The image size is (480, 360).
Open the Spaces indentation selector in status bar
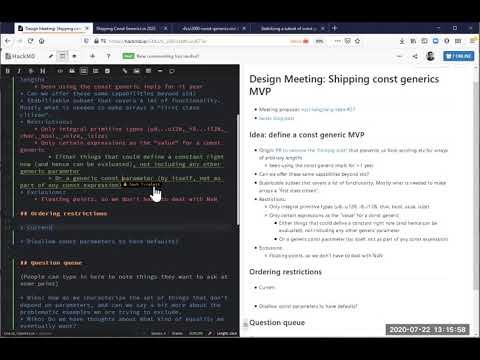tap(158, 333)
